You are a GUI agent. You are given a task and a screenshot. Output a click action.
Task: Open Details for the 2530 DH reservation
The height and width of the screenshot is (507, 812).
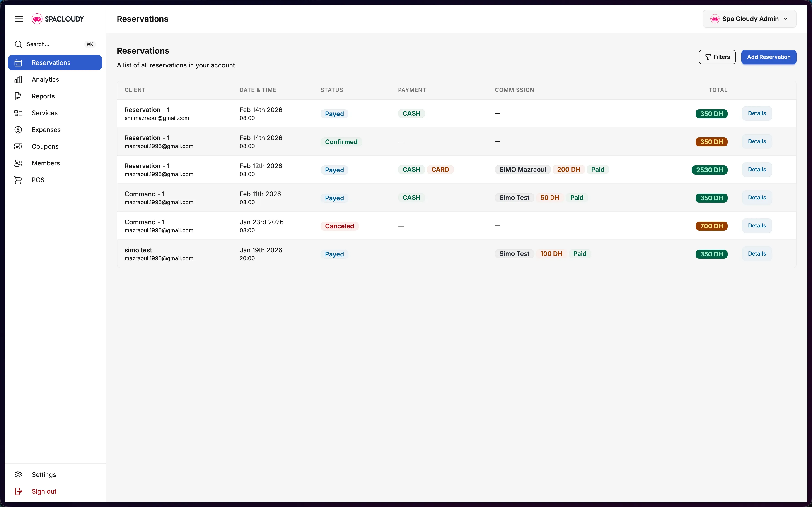tap(757, 169)
